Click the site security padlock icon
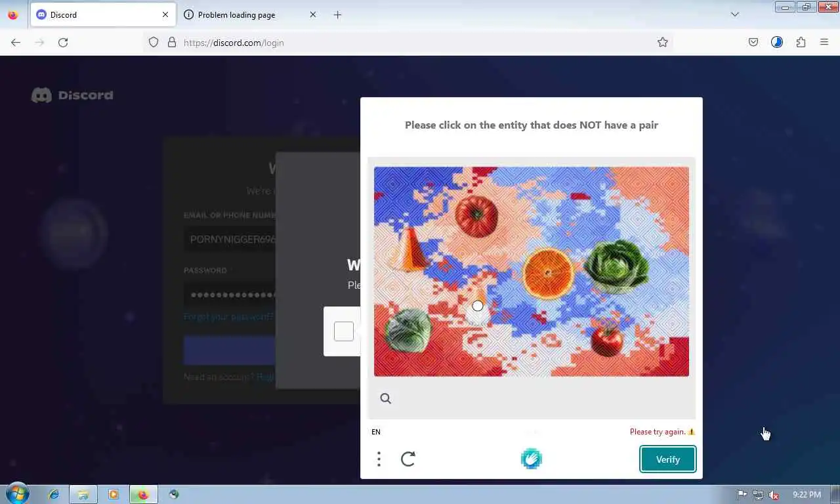The height and width of the screenshot is (504, 840). pos(172,42)
